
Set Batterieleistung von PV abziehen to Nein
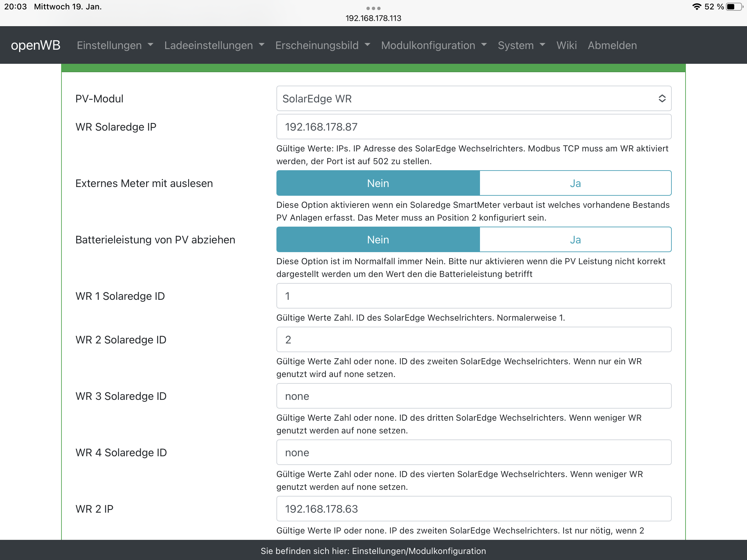(378, 240)
